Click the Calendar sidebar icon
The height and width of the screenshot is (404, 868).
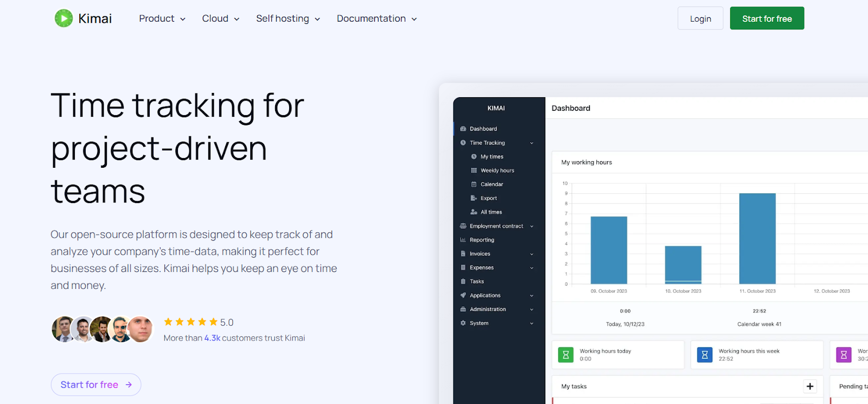click(474, 184)
